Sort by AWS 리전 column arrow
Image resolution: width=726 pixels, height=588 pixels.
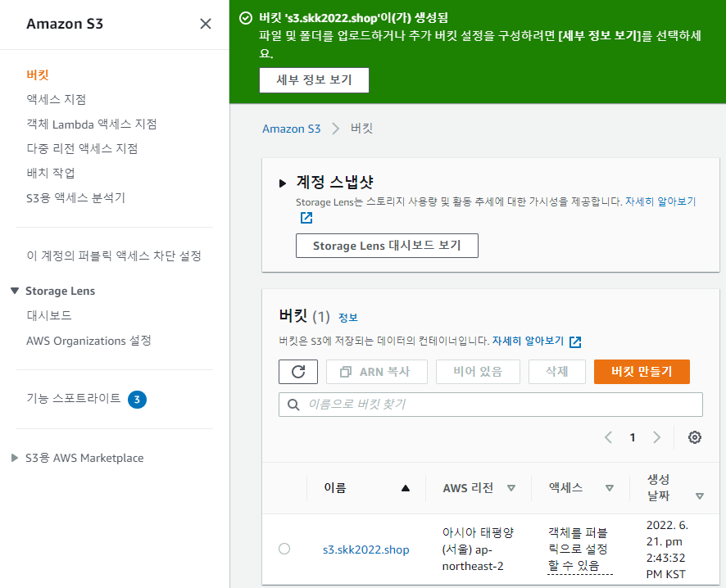click(511, 488)
